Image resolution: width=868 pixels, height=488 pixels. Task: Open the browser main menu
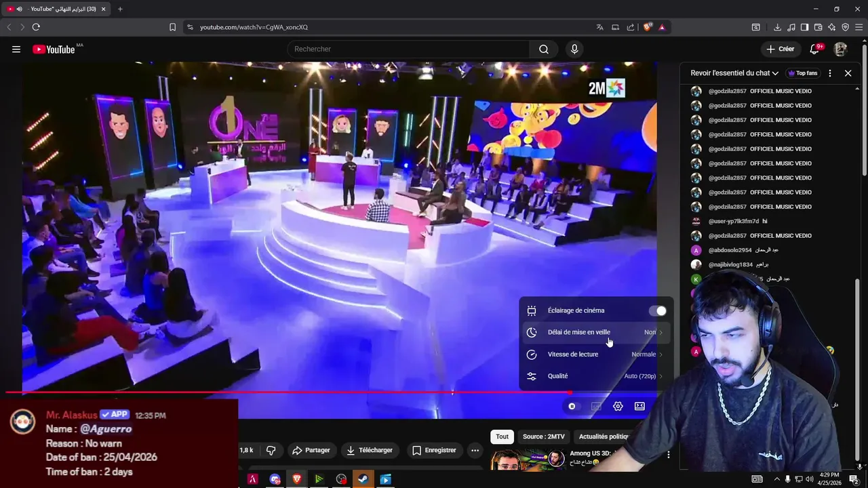859,27
